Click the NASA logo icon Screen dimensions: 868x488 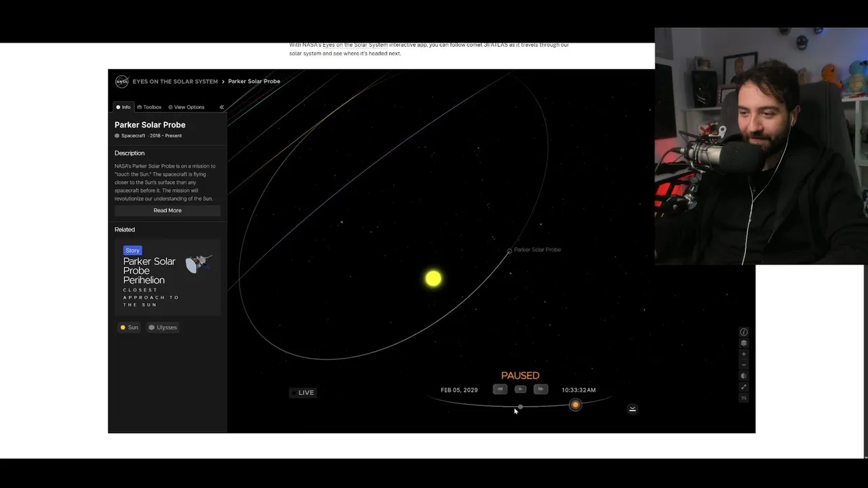(121, 81)
